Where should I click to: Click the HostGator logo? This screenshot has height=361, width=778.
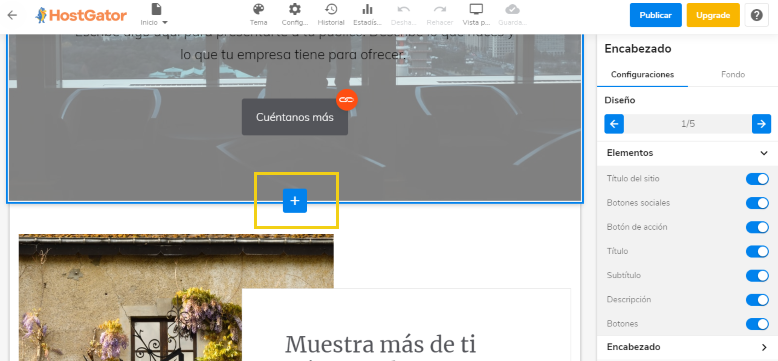tap(80, 15)
